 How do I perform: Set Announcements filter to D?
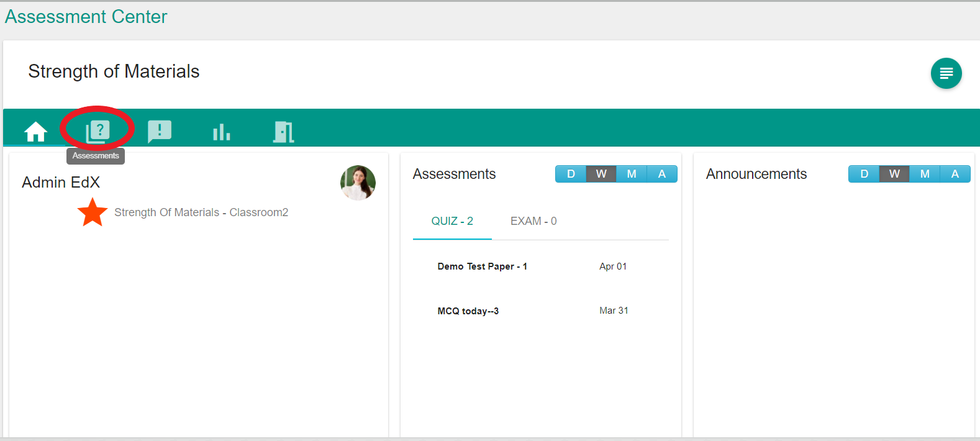(x=864, y=174)
